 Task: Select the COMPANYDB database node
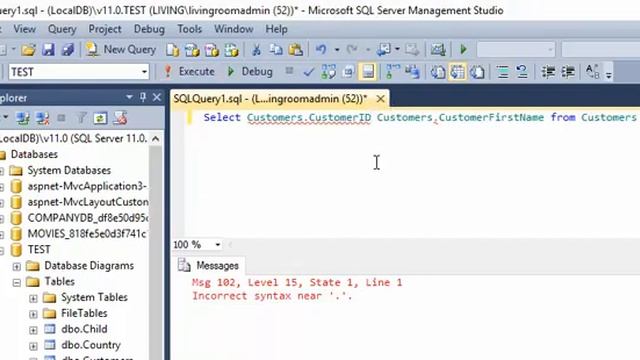pos(88,218)
